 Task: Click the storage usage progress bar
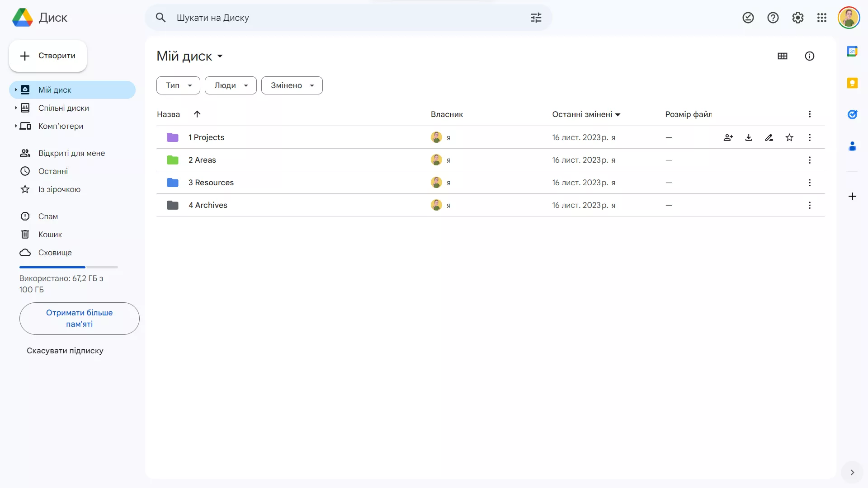[68, 267]
